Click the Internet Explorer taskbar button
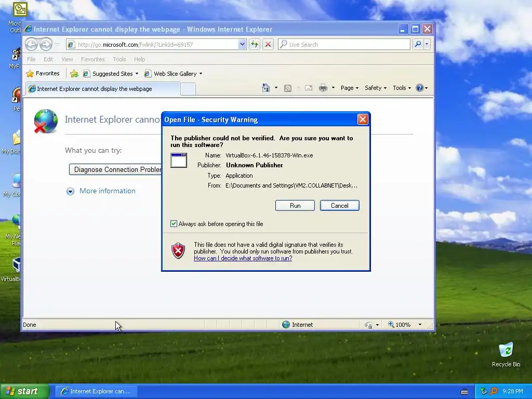Image resolution: width=532 pixels, height=399 pixels. (x=96, y=391)
